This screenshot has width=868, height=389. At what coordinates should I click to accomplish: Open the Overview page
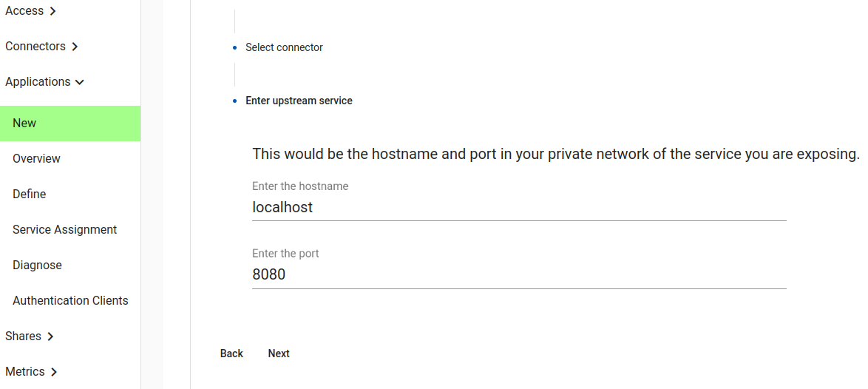coord(36,158)
